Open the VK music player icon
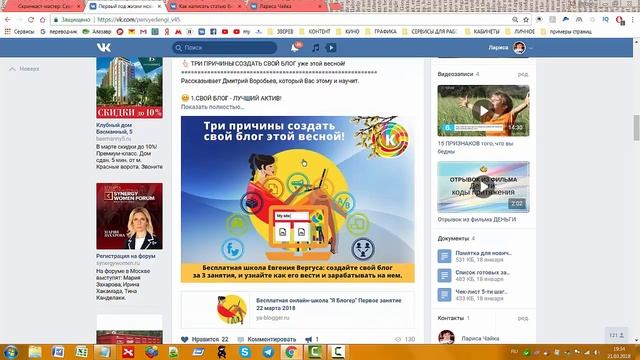640x360 pixels. (316, 48)
